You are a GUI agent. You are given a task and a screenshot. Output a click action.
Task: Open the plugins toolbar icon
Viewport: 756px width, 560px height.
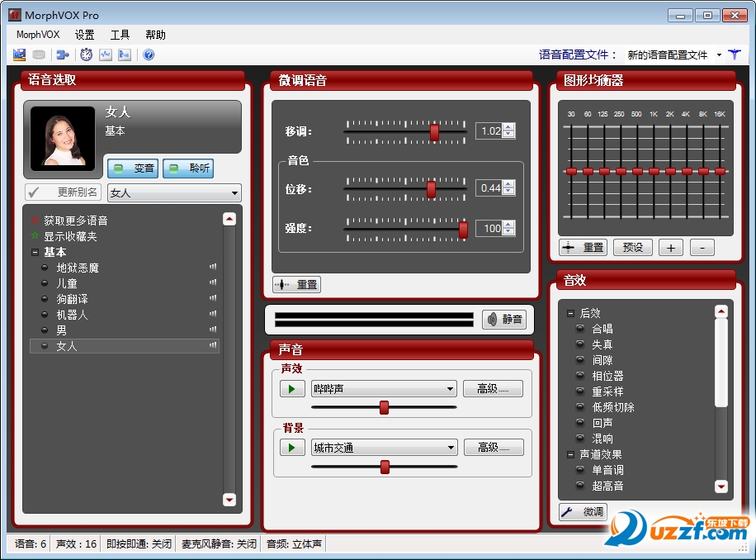tap(63, 55)
